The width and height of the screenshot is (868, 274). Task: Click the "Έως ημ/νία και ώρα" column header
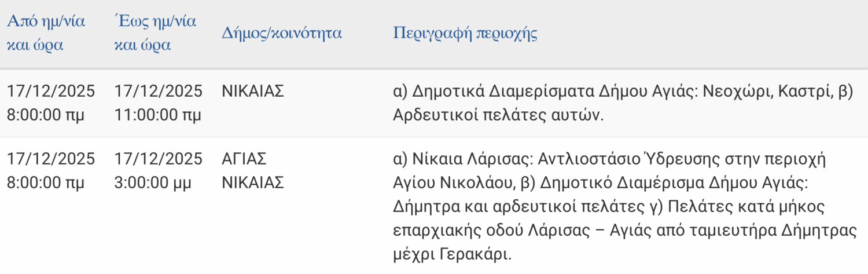click(155, 34)
